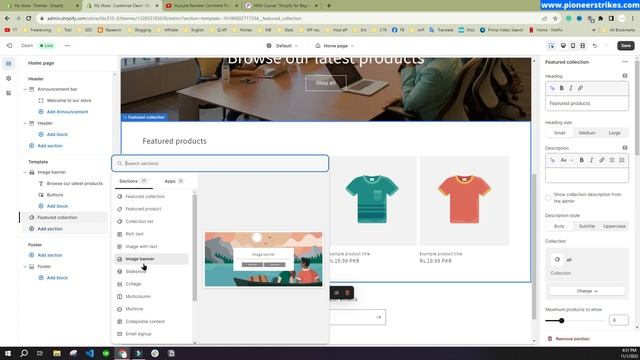
Task: Click the Shop all banner button
Action: [x=326, y=83]
